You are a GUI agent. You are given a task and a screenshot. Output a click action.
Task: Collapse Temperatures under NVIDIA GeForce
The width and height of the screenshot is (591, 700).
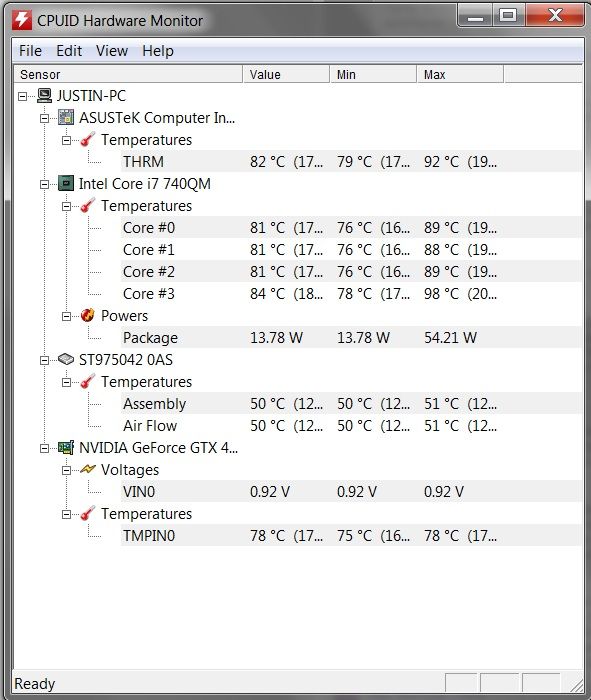pos(66,514)
